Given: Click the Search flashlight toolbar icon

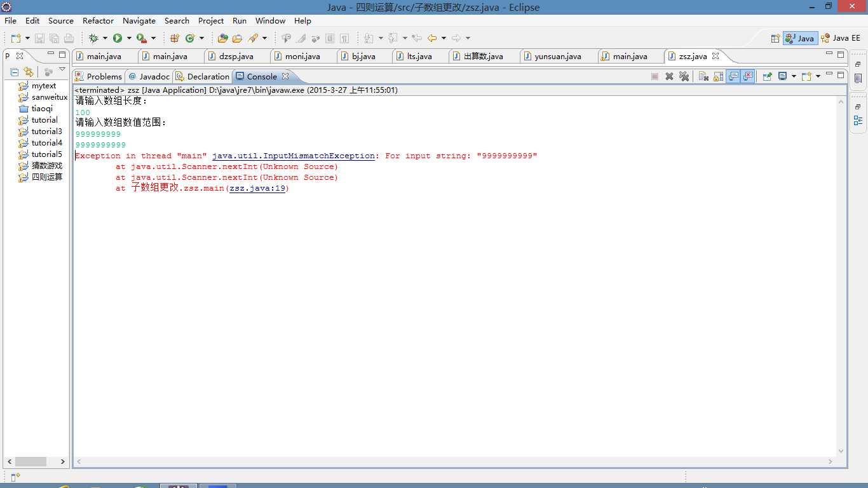Looking at the screenshot, I should 253,39.
